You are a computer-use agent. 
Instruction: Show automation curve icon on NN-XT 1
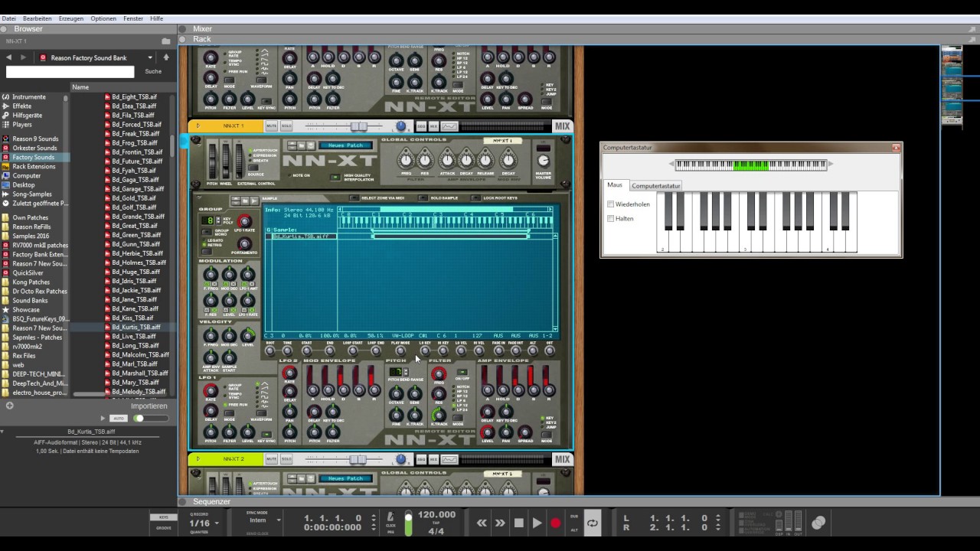point(449,126)
